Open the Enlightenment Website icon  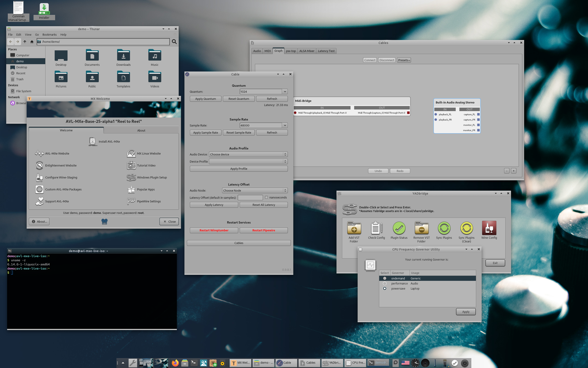coord(39,166)
